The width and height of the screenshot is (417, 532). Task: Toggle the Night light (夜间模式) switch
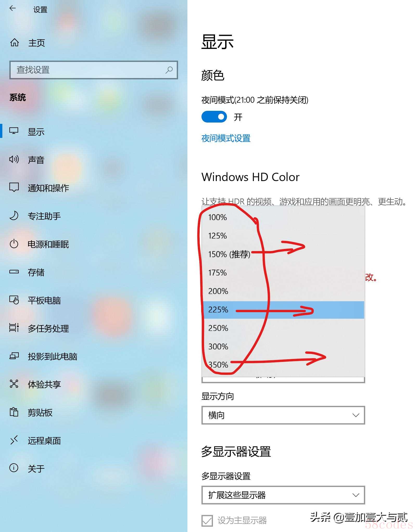(214, 117)
